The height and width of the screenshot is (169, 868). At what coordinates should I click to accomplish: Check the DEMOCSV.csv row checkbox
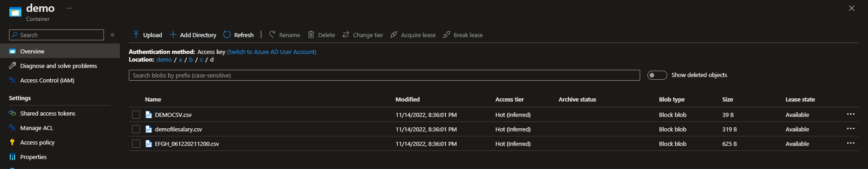coord(136,115)
